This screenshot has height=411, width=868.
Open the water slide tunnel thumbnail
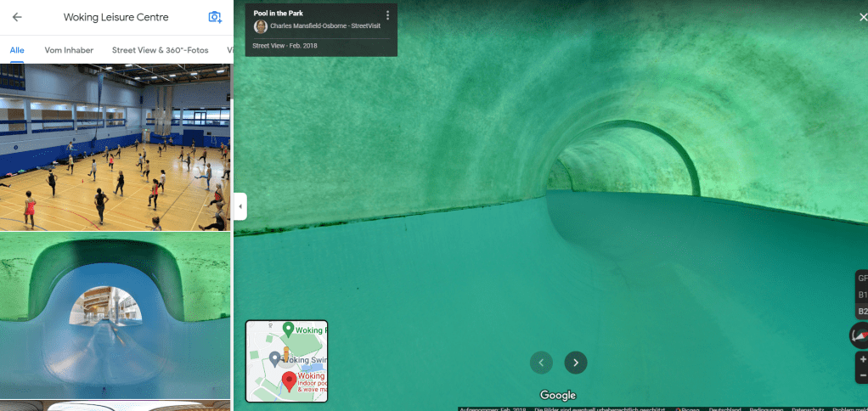click(115, 315)
